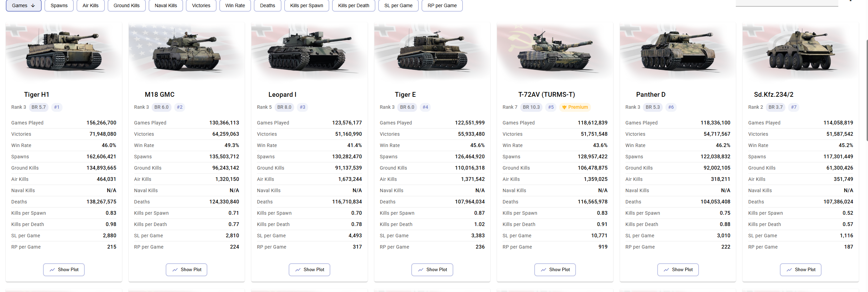This screenshot has height=292, width=868.
Task: Click the search input field at top right
Action: coord(787,3)
